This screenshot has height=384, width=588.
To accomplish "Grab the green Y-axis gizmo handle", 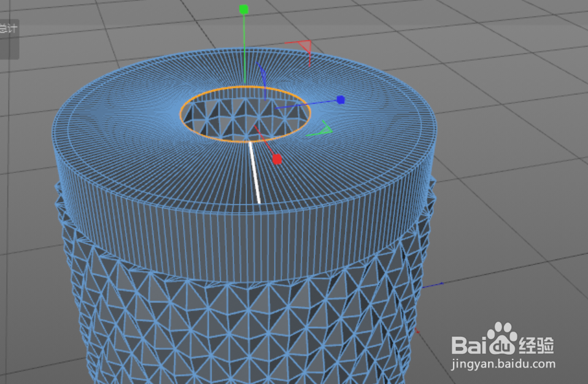I will [x=244, y=9].
